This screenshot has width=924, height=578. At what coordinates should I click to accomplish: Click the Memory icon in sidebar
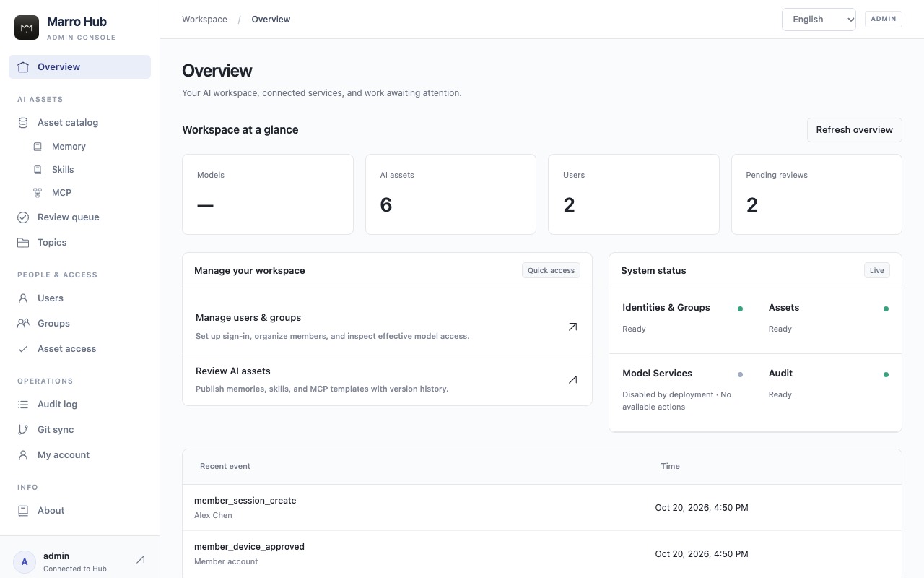tap(38, 147)
